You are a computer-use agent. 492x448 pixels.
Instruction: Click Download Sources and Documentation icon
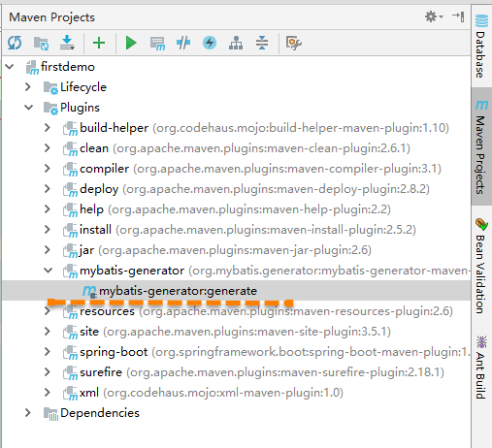[67, 43]
